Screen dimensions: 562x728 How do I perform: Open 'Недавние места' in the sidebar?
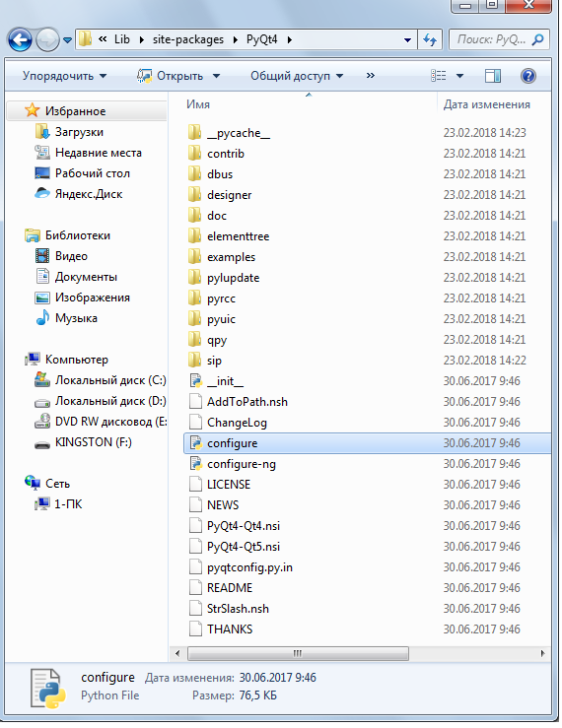[x=98, y=153]
